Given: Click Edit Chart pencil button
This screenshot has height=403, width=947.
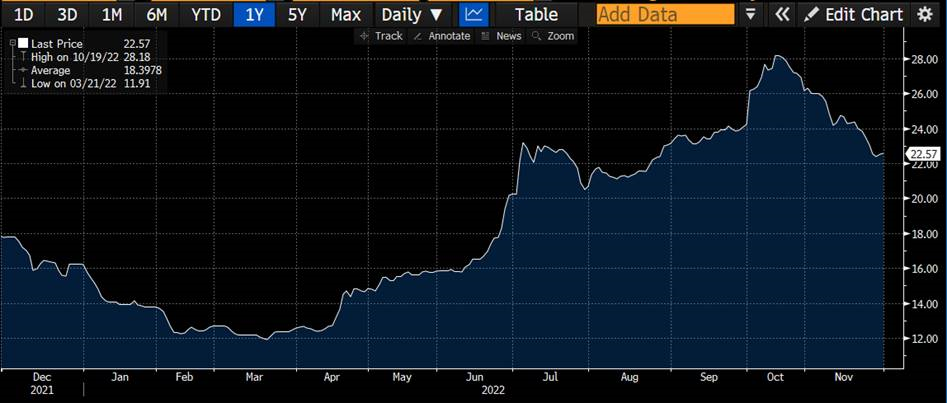Looking at the screenshot, I should [x=855, y=14].
